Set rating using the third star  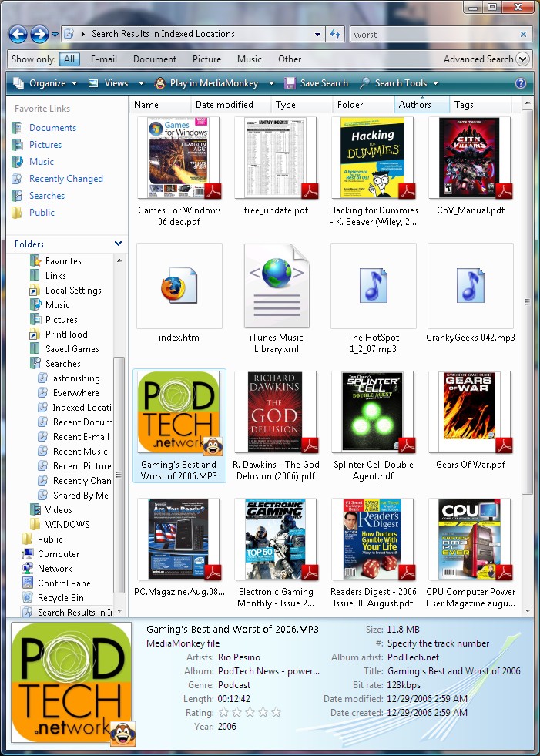coord(250,713)
